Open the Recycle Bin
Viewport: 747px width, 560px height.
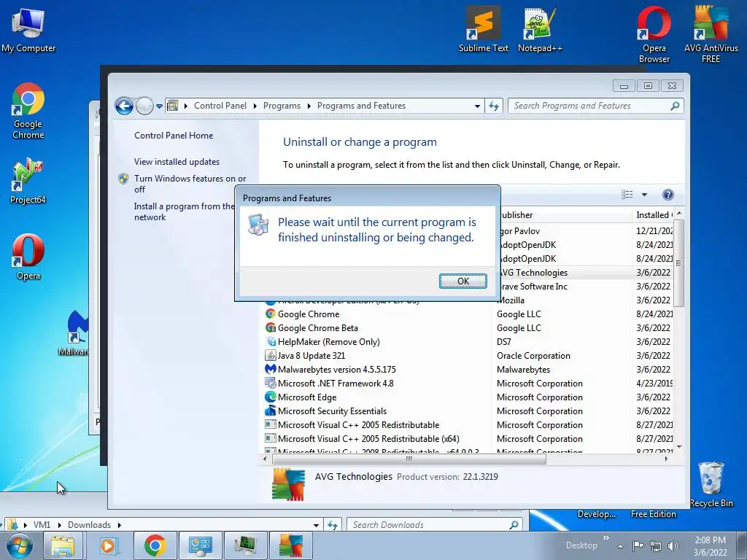(x=711, y=484)
